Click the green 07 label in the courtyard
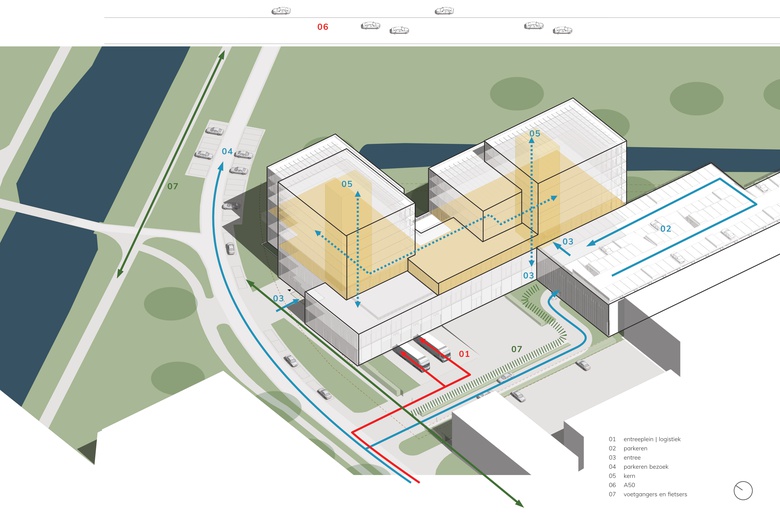Image resolution: width=780 pixels, height=520 pixels. 516,349
